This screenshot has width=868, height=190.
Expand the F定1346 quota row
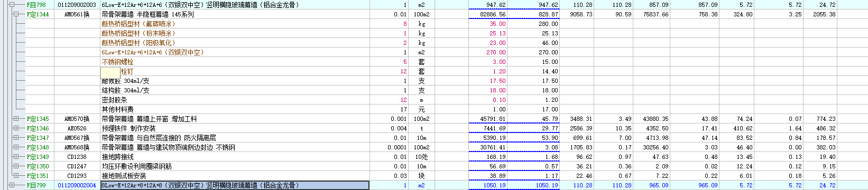coord(16,128)
